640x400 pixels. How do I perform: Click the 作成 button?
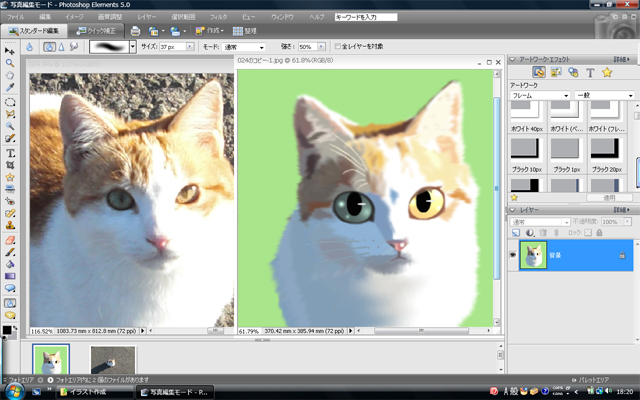pyautogui.click(x=209, y=31)
